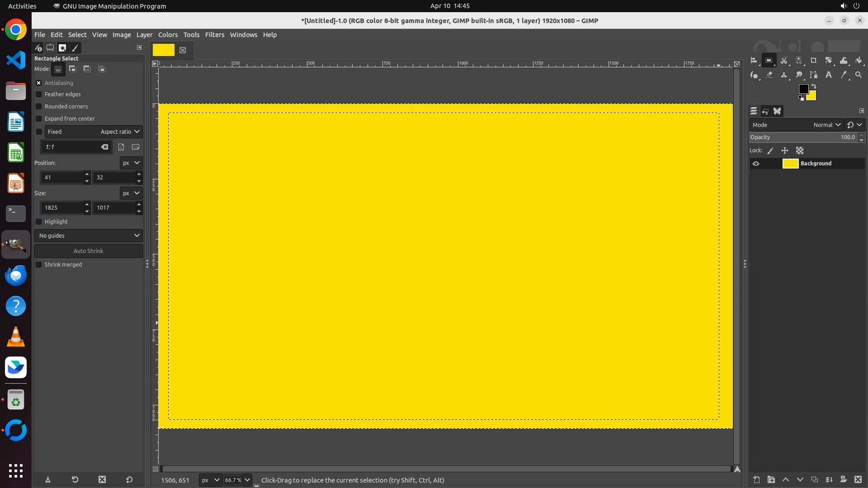This screenshot has width=868, height=488.
Task: Click the Clone stamp tool
Action: tap(784, 75)
